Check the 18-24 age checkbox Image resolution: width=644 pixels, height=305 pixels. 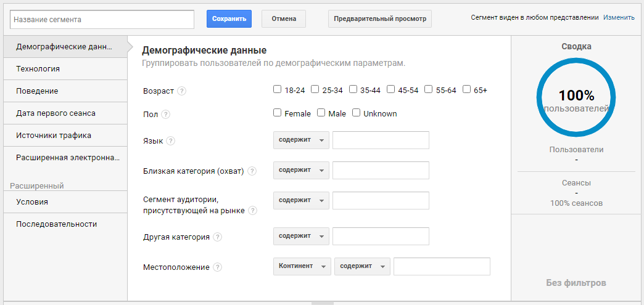277,89
